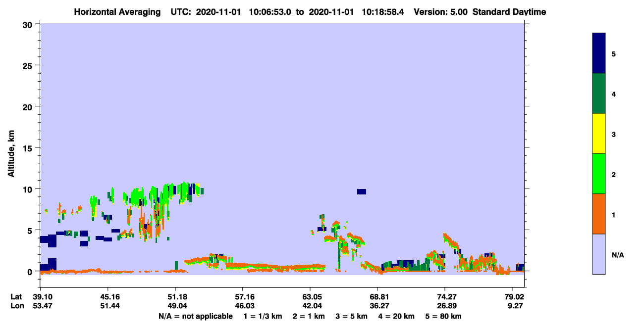The width and height of the screenshot is (644, 330).
Task: Click the bright green color bar segment for 2
Action: 599,174
